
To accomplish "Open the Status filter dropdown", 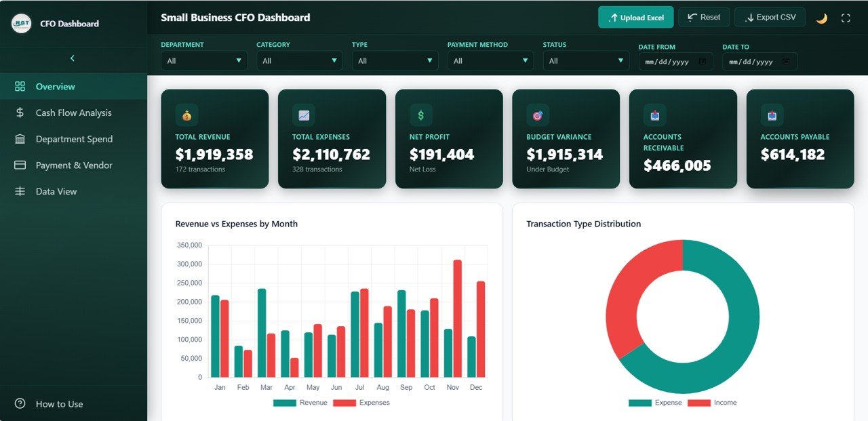I will coord(586,60).
